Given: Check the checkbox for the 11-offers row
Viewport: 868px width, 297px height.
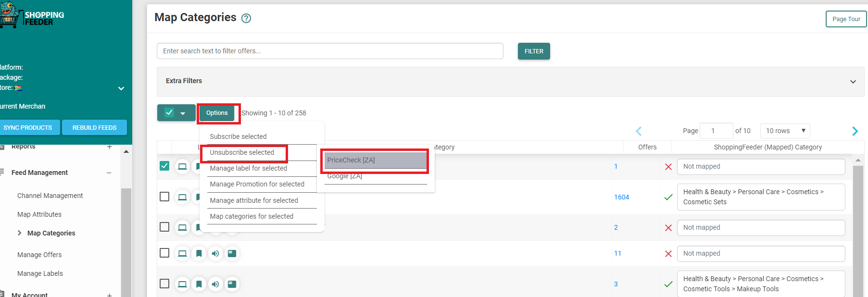Looking at the screenshot, I should (164, 253).
